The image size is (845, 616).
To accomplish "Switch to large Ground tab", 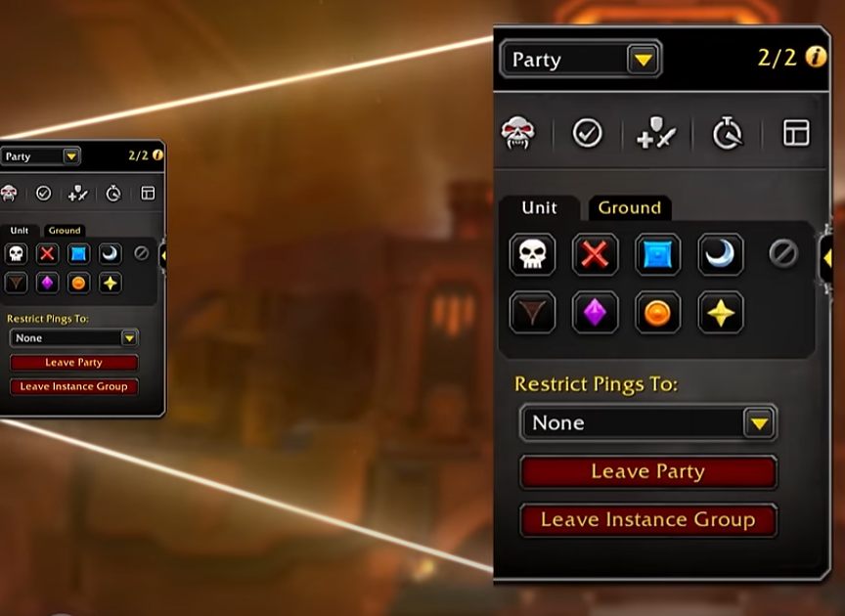I will click(x=630, y=208).
